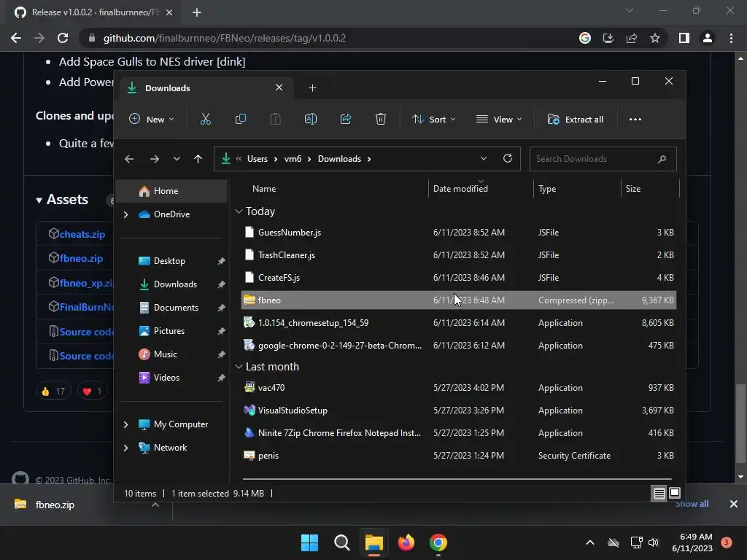Image resolution: width=747 pixels, height=560 pixels.
Task: Select the VisualStudioSetup file
Action: tap(458, 411)
